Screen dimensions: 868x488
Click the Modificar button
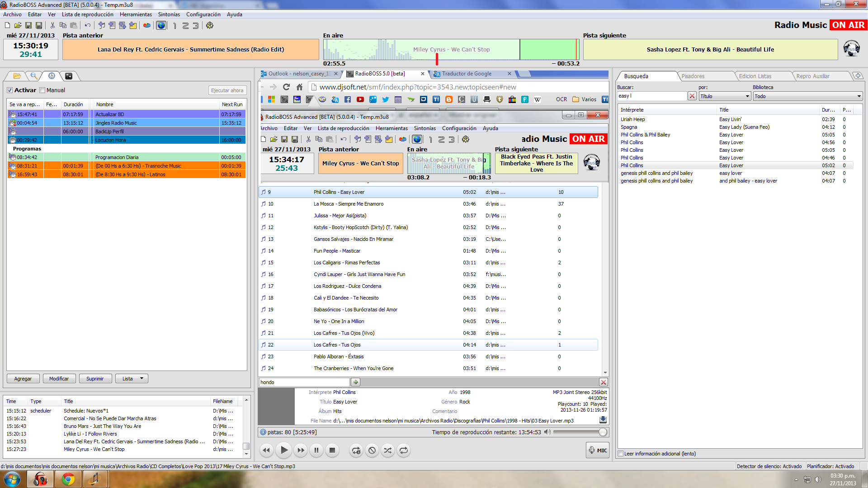(x=59, y=379)
